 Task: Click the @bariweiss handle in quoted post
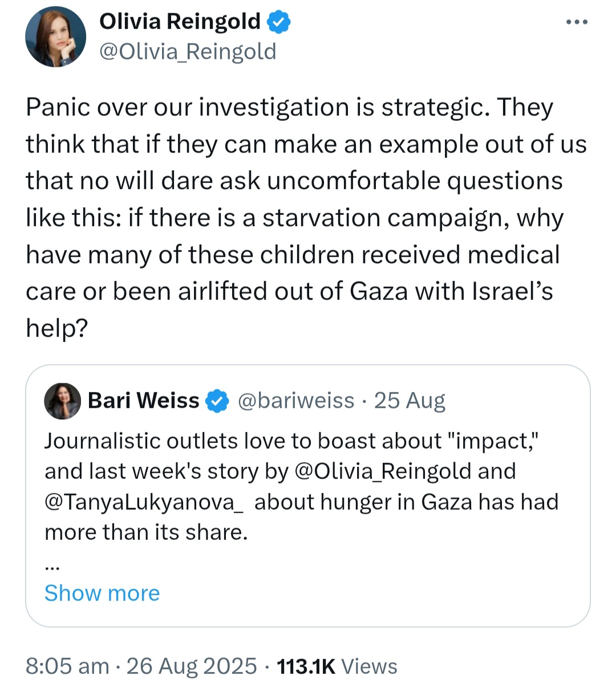(295, 401)
